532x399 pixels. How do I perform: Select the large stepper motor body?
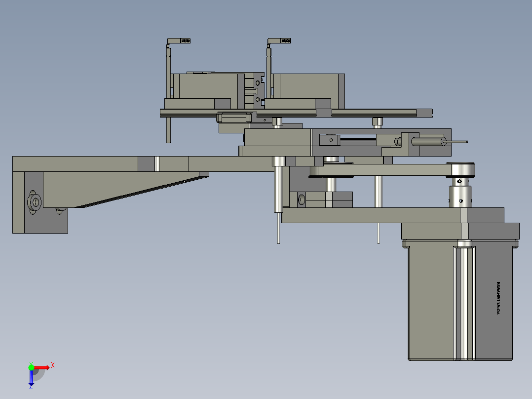tap(460, 300)
